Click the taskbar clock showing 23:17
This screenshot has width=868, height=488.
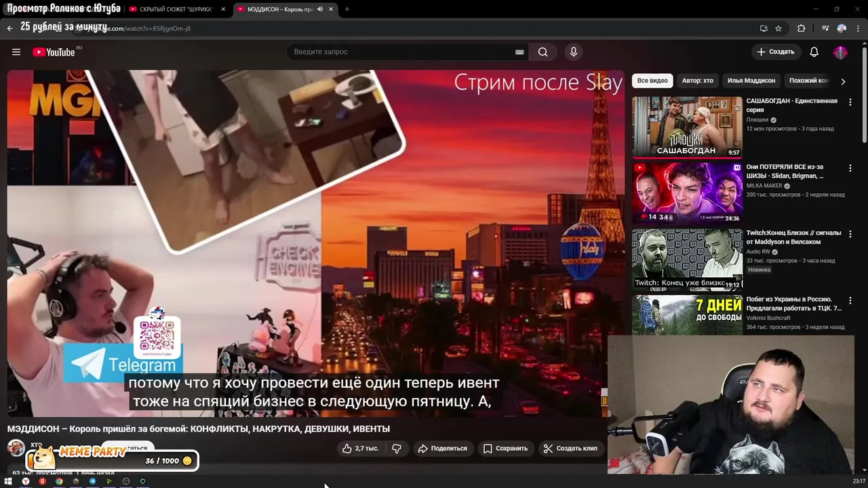click(859, 481)
